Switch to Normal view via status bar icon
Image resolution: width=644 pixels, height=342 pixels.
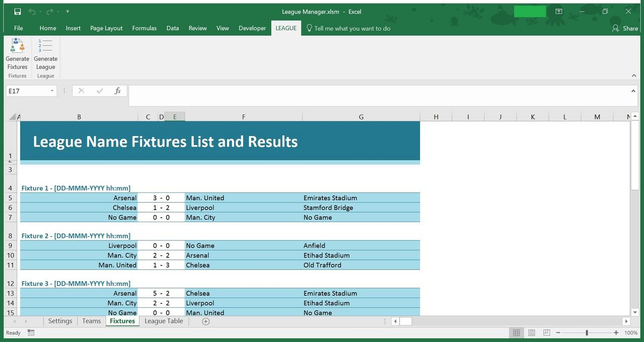(x=516, y=332)
